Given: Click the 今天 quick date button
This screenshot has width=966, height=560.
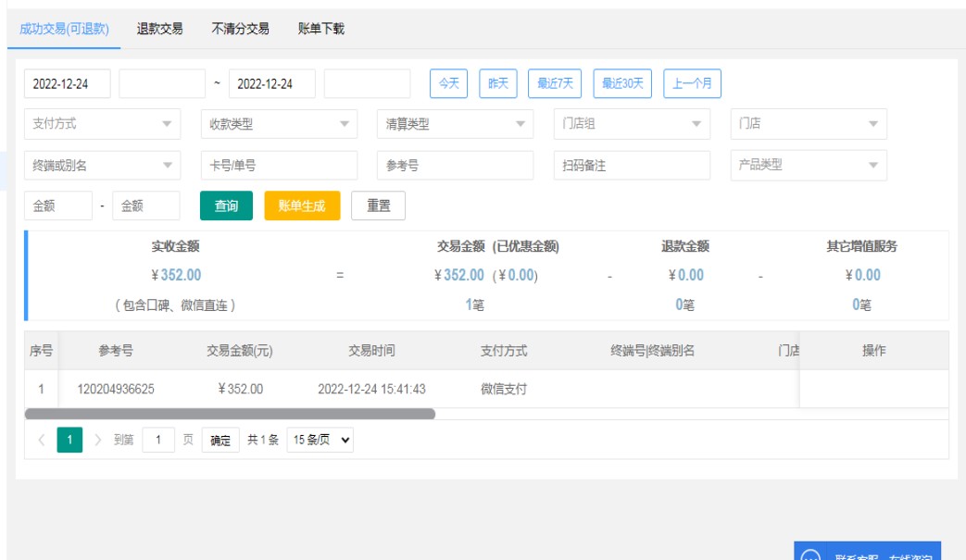Looking at the screenshot, I should pos(448,83).
